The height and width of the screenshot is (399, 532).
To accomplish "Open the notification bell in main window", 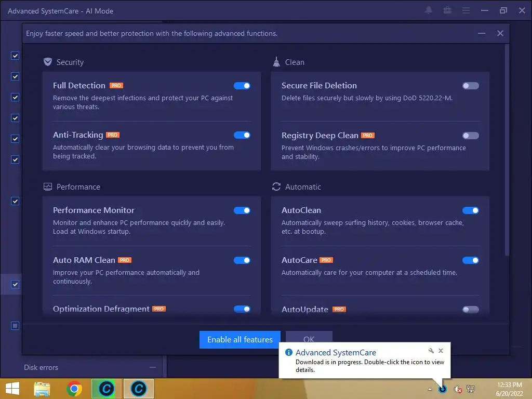I will (429, 10).
